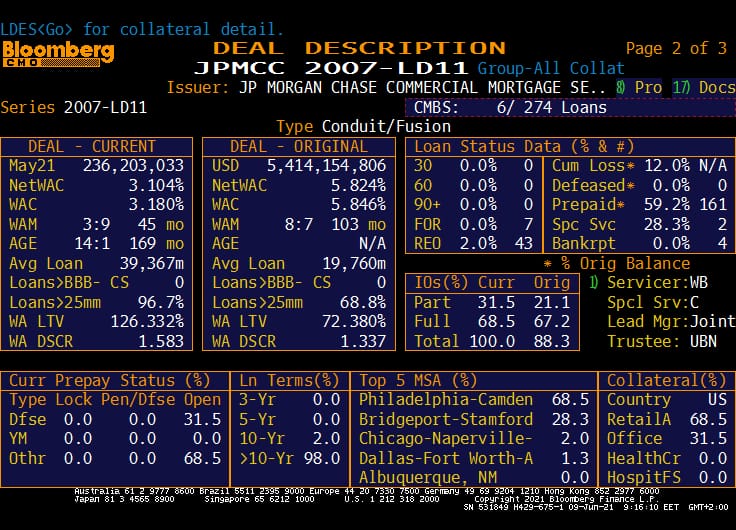
Task: Click the DEAL - CURRENT header
Action: [x=92, y=146]
